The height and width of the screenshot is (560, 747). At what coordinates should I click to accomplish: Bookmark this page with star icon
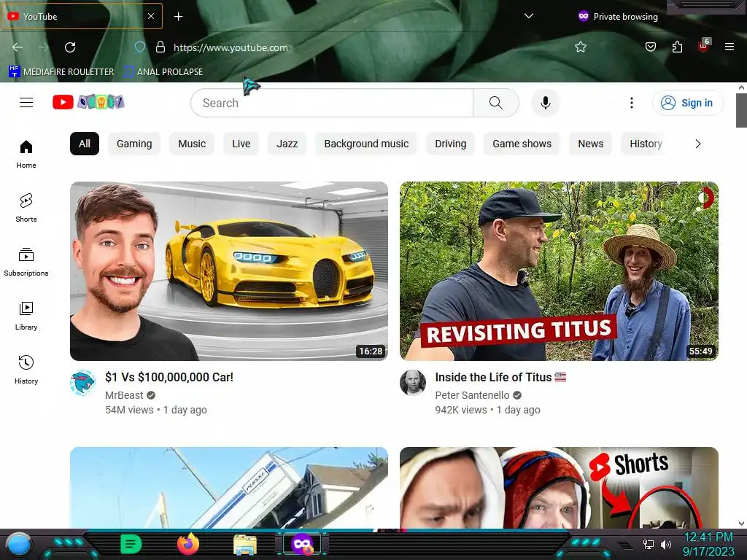click(580, 47)
